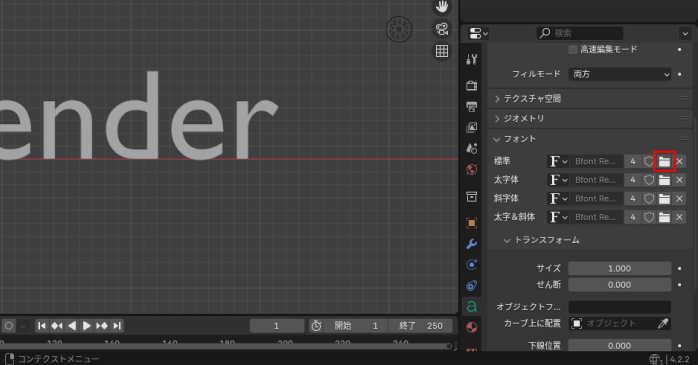
Task: Open auto keyframing options dropdown in timeline
Action: click(x=23, y=326)
